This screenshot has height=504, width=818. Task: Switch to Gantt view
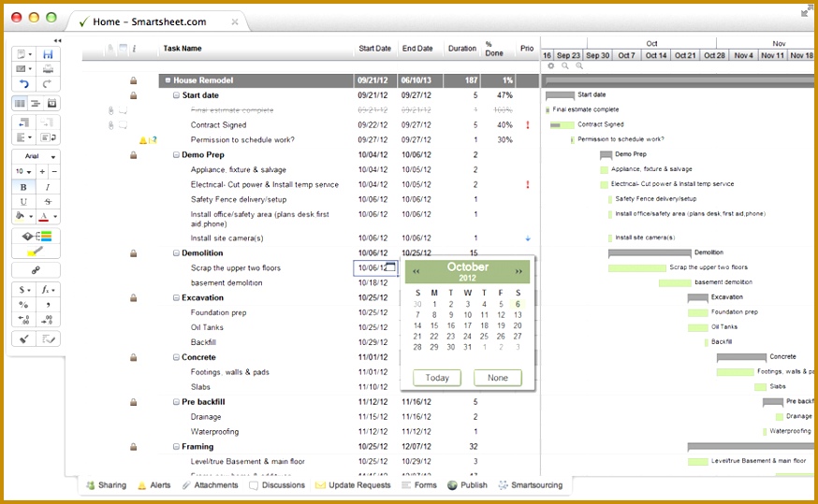click(36, 103)
